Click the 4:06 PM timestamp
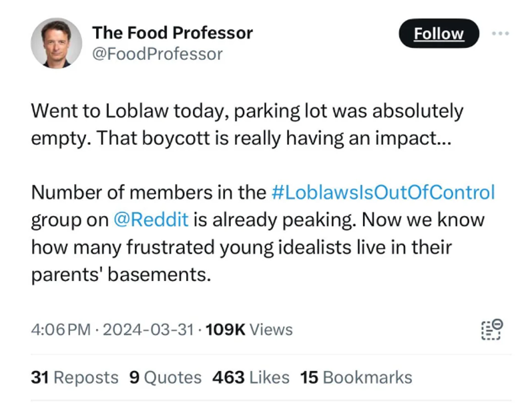Image resolution: width=532 pixels, height=409 pixels. 60,330
